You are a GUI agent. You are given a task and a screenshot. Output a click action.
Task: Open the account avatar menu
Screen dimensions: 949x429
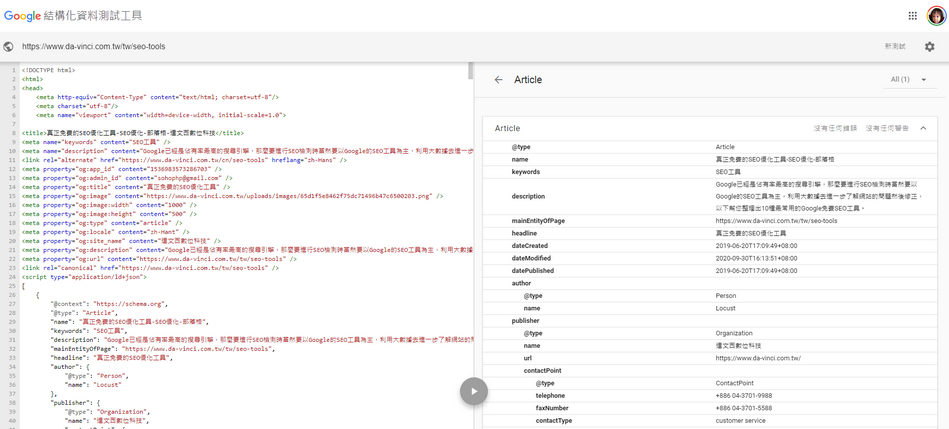[x=936, y=16]
